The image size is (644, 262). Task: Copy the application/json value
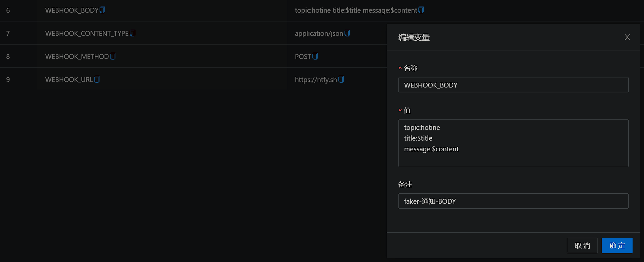point(347,33)
